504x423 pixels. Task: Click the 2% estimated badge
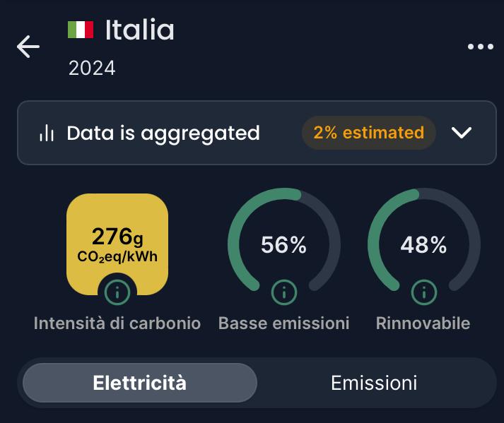[369, 133]
